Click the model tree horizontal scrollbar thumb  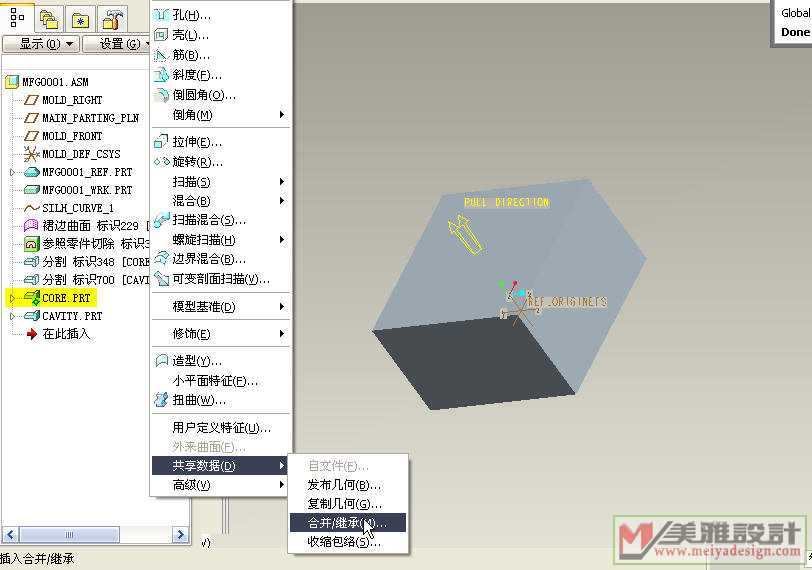[x=69, y=534]
